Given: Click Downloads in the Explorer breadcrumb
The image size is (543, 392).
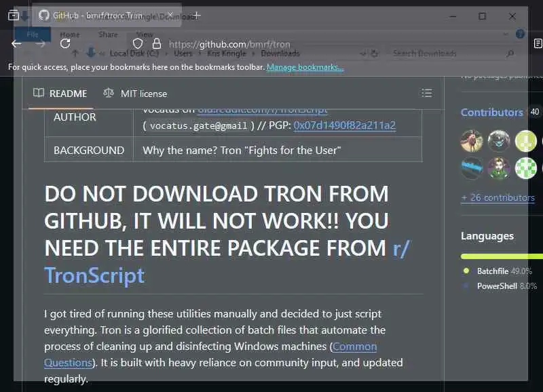Looking at the screenshot, I should coord(280,54).
